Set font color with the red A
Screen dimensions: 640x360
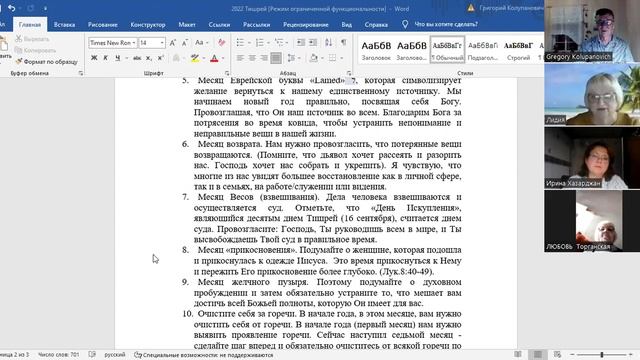coord(214,58)
